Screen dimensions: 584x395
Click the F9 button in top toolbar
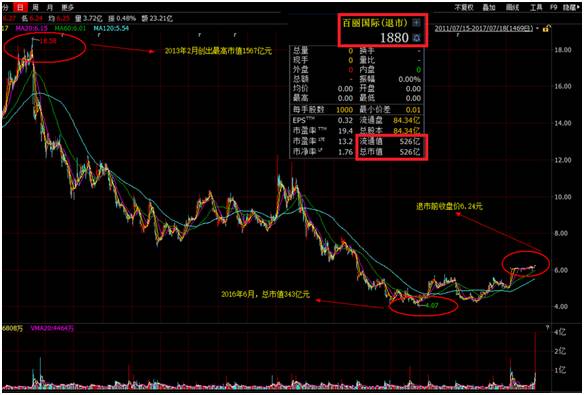(x=553, y=7)
